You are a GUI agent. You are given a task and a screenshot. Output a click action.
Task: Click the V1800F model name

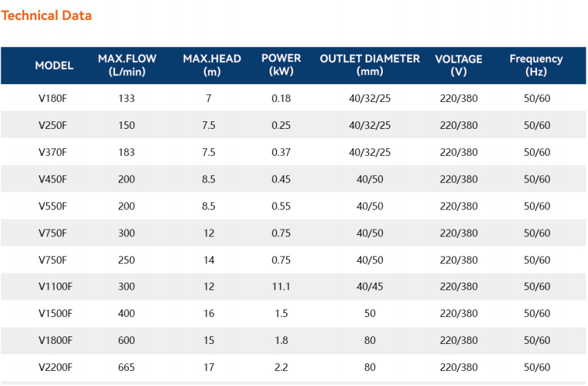coord(56,341)
